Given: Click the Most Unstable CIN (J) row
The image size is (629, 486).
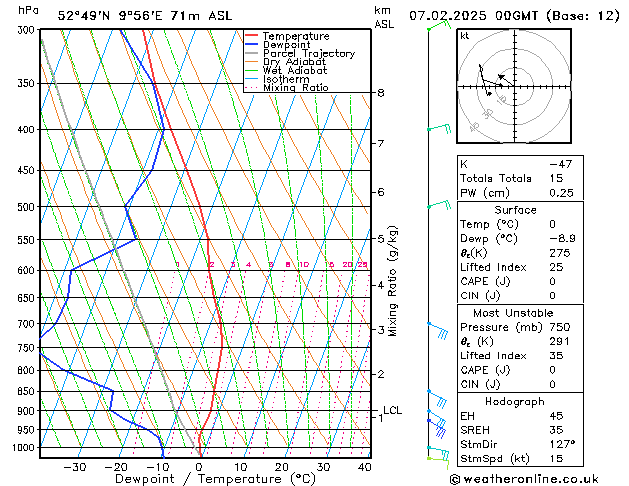Looking at the screenshot, I should coord(520,385).
